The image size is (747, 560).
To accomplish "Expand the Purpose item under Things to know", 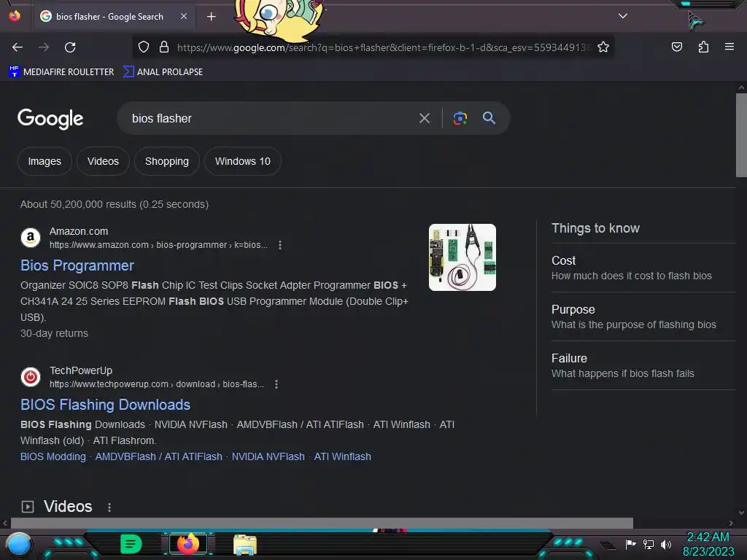I will point(643,316).
